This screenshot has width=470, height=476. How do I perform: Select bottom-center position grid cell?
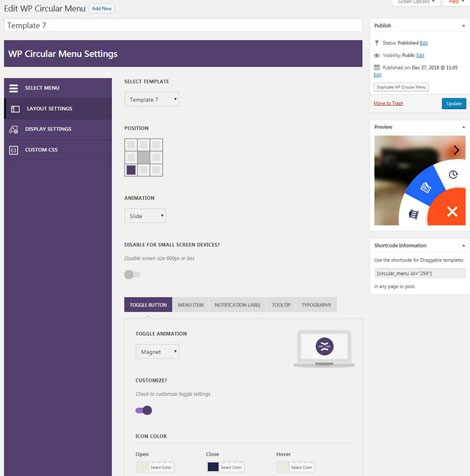click(x=143, y=170)
